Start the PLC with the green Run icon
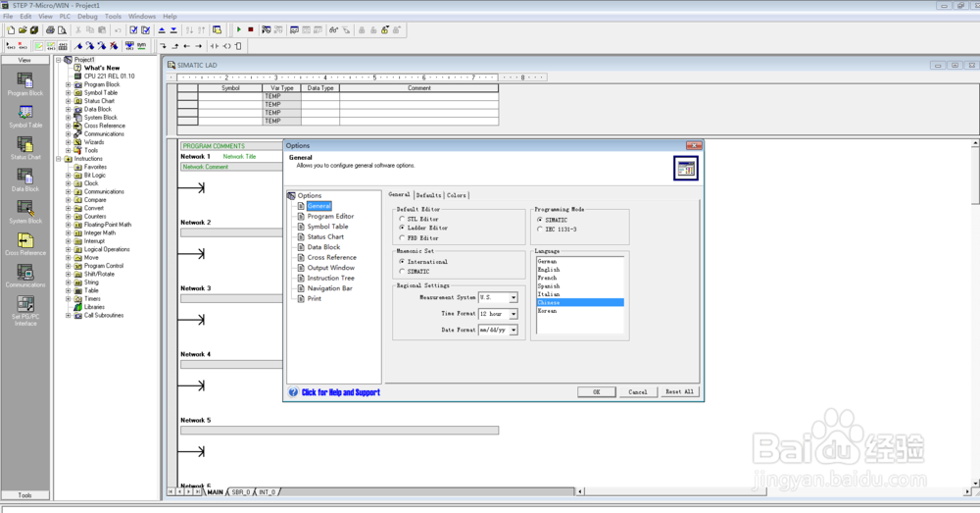This screenshot has height=513, width=980. point(239,29)
